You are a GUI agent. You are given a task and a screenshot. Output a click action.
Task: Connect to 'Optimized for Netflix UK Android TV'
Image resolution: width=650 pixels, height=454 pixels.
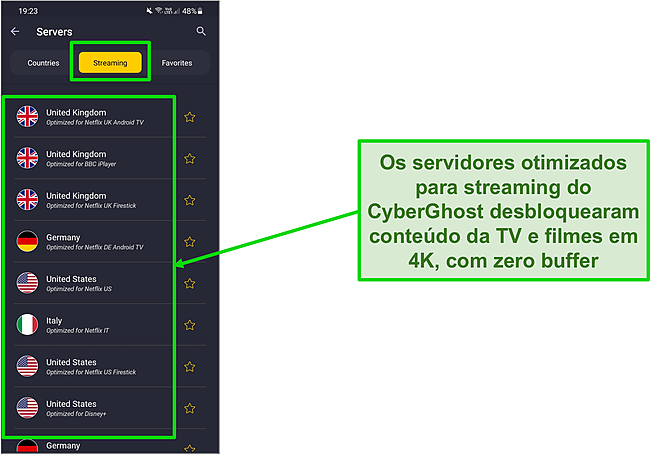click(95, 123)
